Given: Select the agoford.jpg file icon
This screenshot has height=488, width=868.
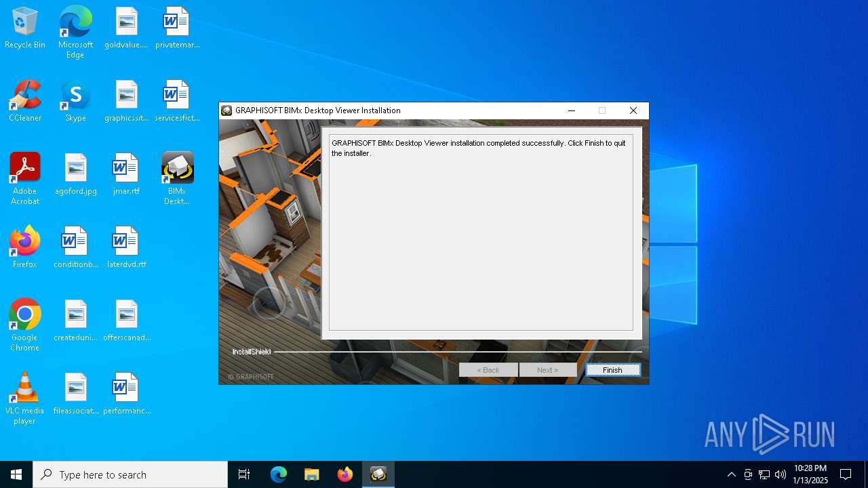Looking at the screenshot, I should [75, 174].
